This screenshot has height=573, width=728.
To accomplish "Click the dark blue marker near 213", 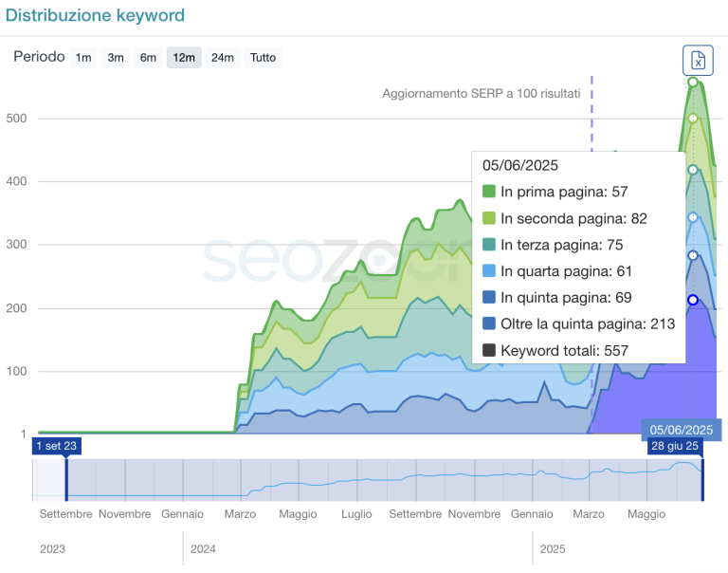I will pos(693,300).
